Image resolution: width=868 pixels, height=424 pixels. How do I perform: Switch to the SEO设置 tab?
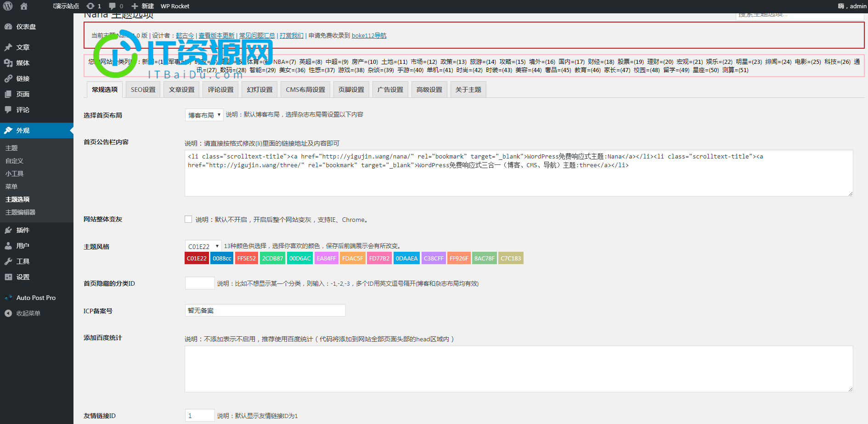(x=143, y=90)
